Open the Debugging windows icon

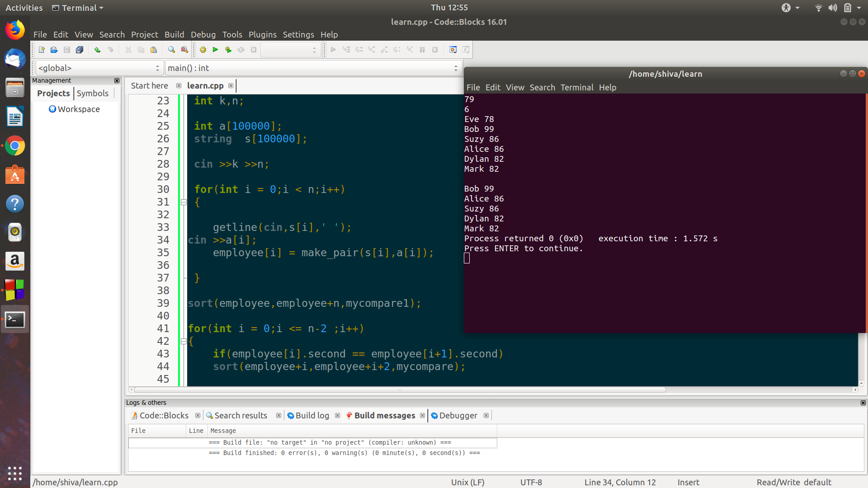(x=453, y=50)
